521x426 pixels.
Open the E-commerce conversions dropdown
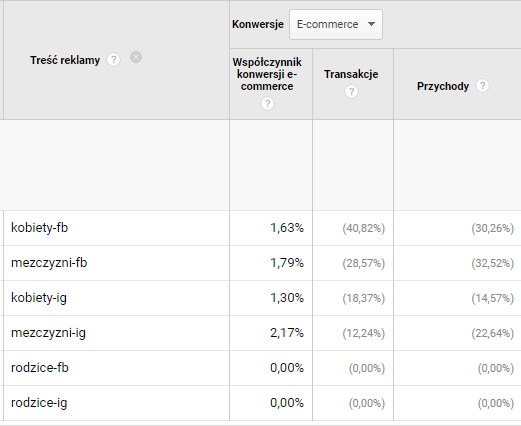(x=336, y=24)
